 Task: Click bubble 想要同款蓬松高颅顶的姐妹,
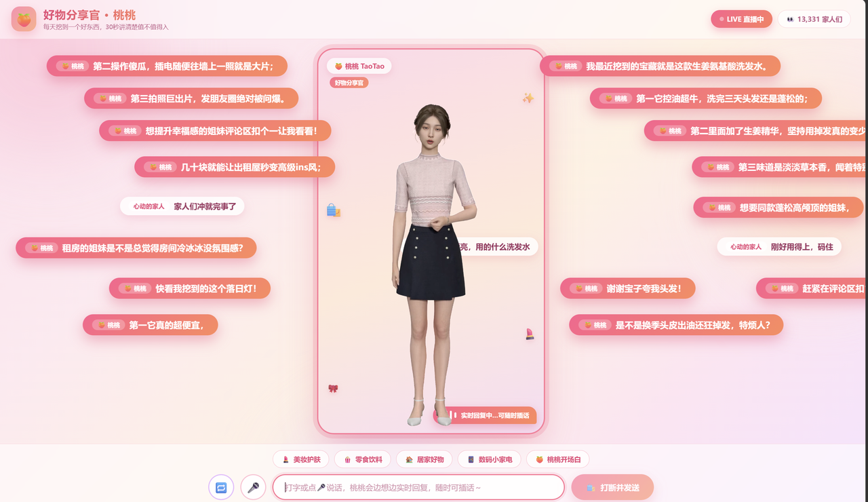pos(778,208)
